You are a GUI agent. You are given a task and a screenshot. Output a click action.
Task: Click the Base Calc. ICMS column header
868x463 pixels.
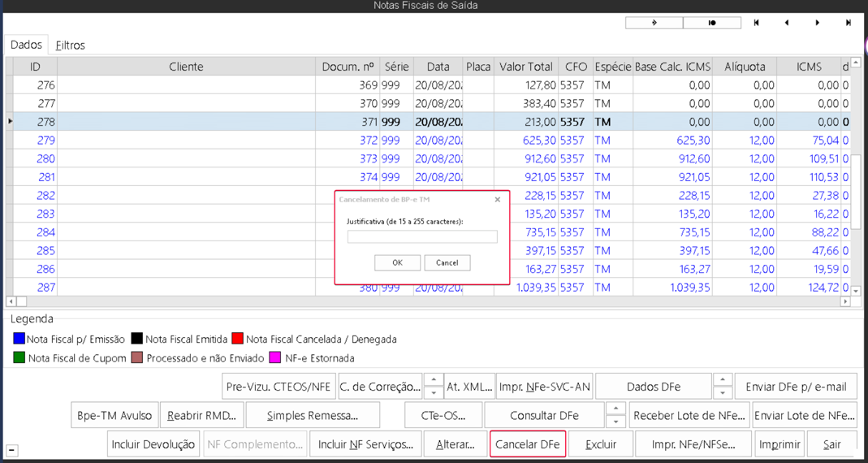point(672,67)
